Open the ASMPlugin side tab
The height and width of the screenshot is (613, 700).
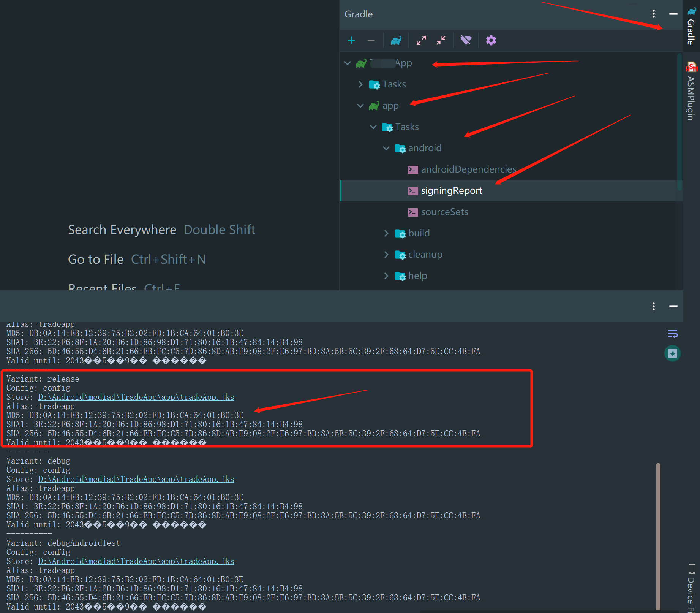pyautogui.click(x=692, y=91)
